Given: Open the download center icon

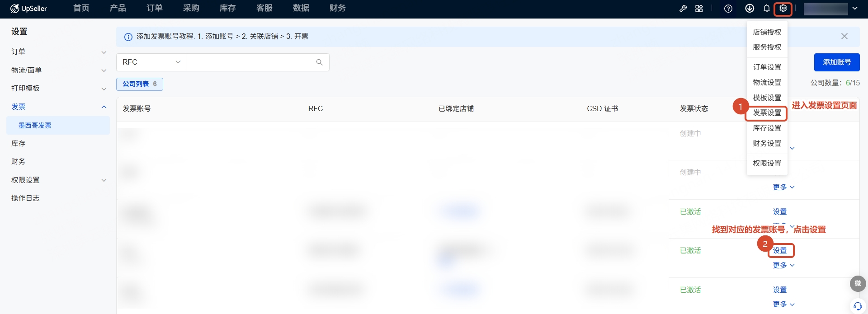Looking at the screenshot, I should pyautogui.click(x=749, y=9).
